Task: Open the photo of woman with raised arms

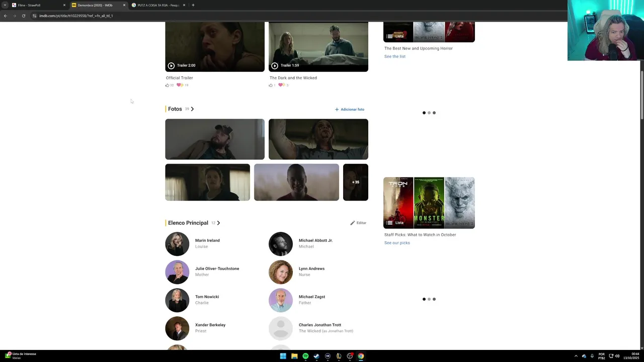Action: coord(318,139)
